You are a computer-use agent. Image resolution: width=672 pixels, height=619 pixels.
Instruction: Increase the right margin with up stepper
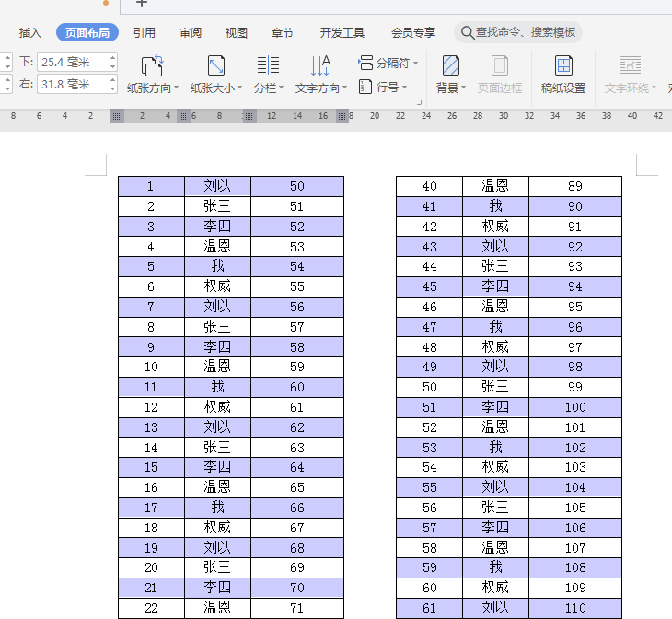(113, 80)
